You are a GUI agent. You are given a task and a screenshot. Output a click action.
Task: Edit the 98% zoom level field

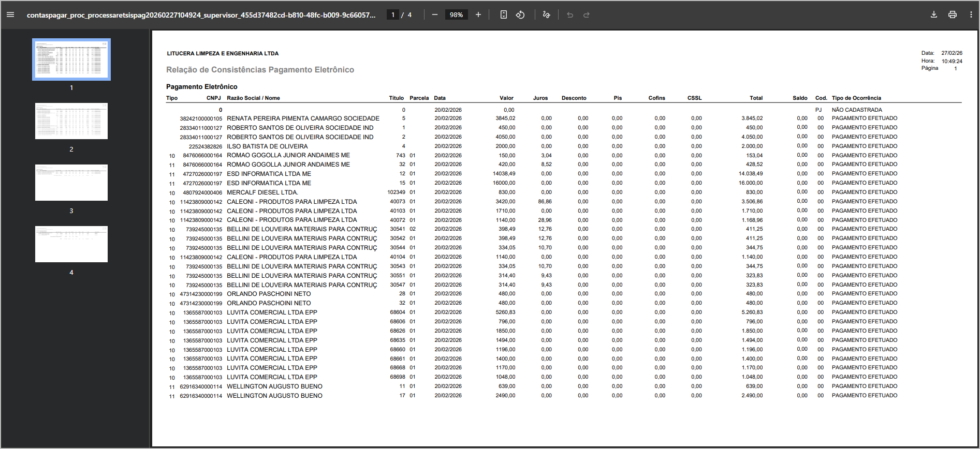456,14
